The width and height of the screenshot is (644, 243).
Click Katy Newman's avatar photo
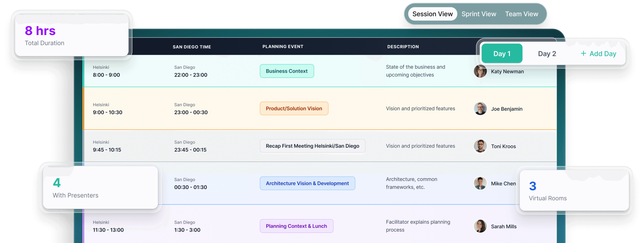click(x=480, y=72)
